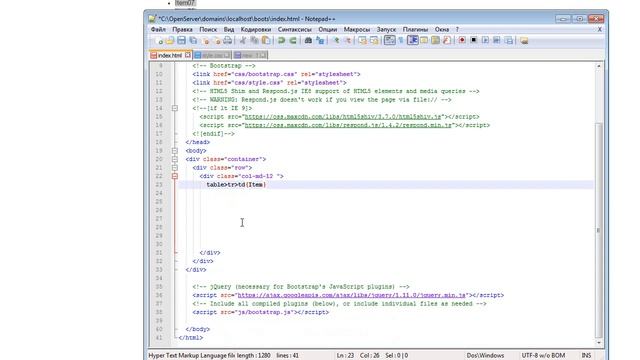Click the last plugin icon in toolbar

tap(524, 40)
